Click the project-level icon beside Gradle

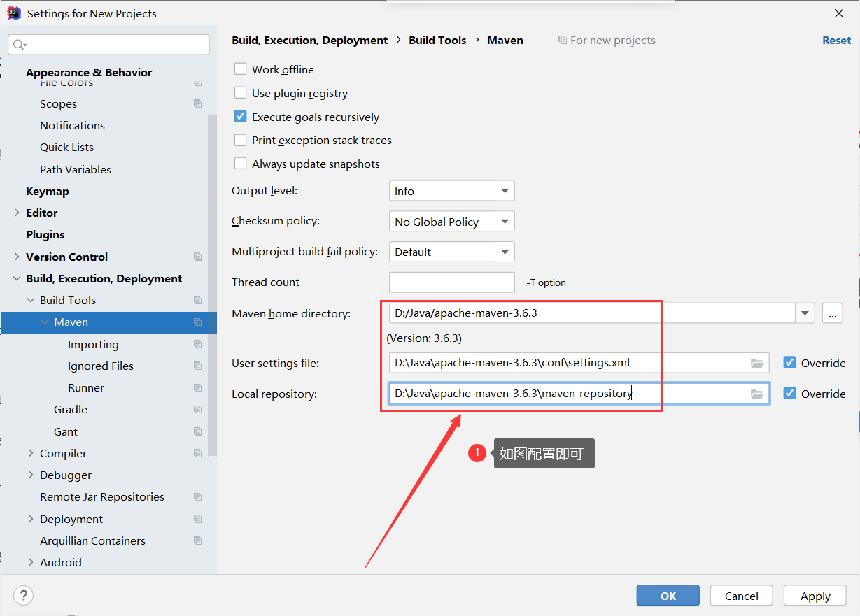198,410
